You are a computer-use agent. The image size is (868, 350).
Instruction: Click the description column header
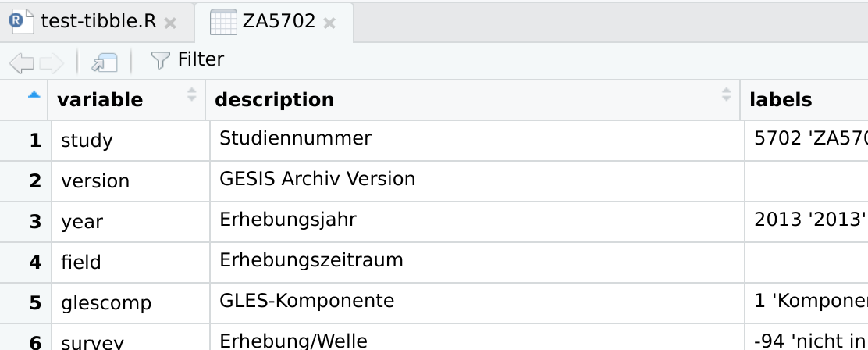click(x=275, y=100)
